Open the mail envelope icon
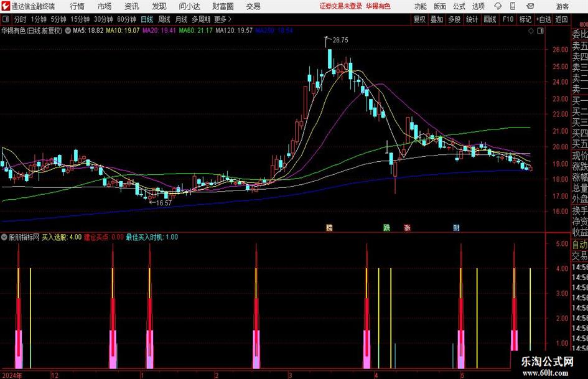Viewport: 588px width, 379px height. pyautogui.click(x=530, y=6)
